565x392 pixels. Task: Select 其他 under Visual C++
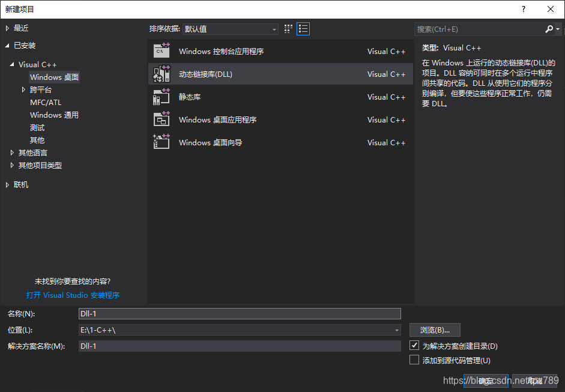pos(37,140)
